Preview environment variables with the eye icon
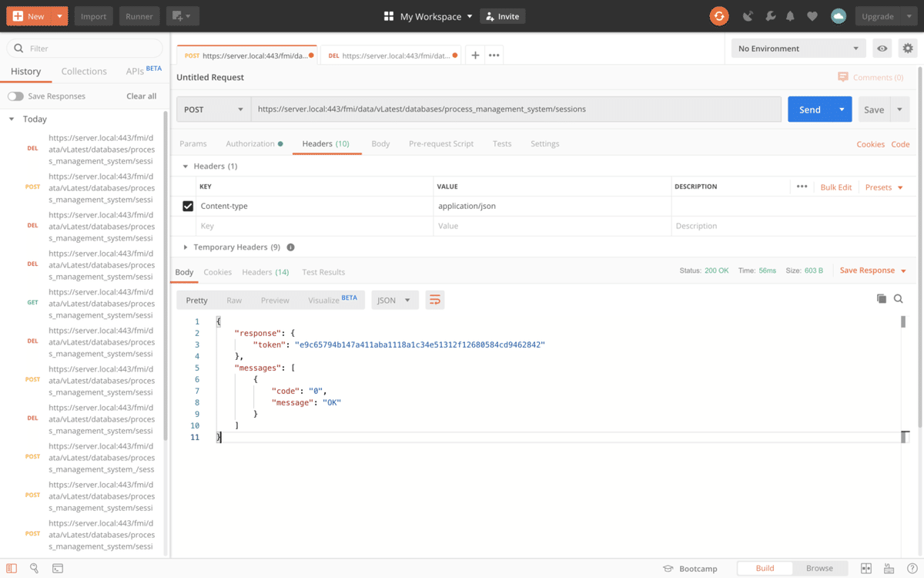 882,48
